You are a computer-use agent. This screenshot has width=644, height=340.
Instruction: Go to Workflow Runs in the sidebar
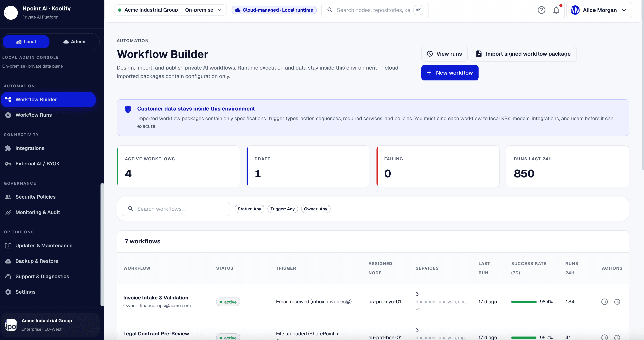click(48, 115)
